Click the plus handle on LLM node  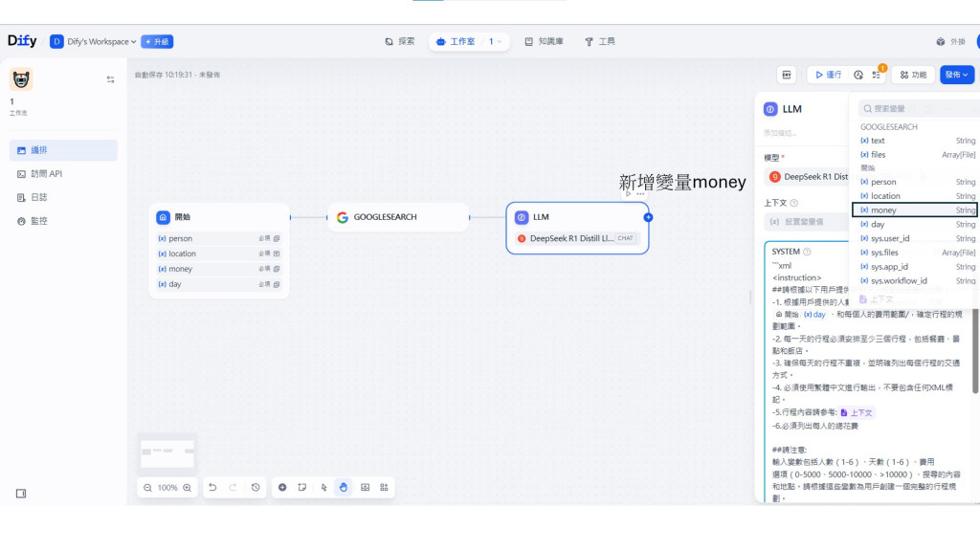pos(648,217)
